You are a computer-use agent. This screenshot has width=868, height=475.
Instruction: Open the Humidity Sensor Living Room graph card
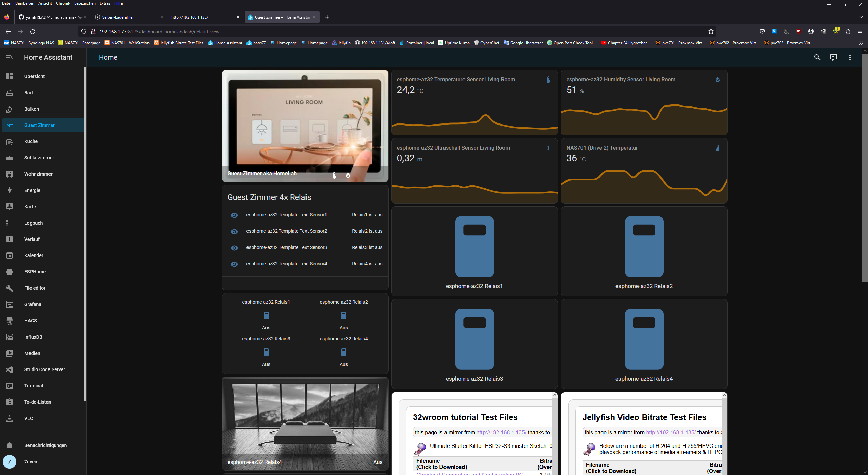(x=644, y=102)
